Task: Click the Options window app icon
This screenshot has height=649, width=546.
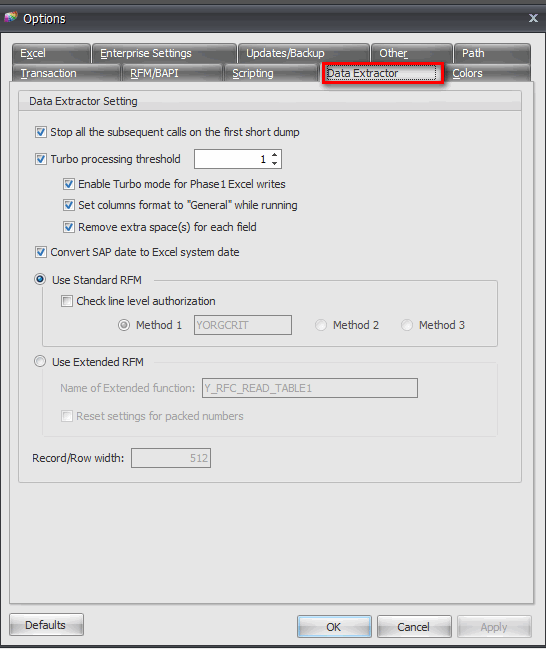Action: [10, 18]
